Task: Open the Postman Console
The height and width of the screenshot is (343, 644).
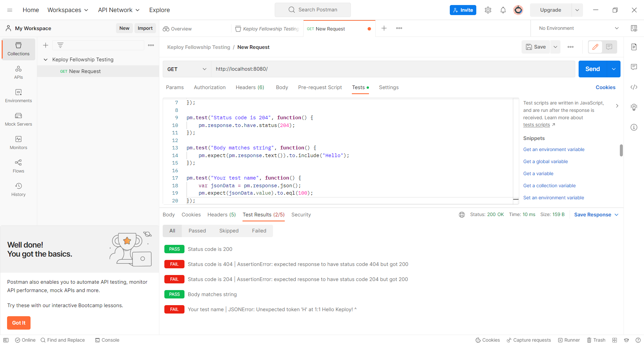Action: 107,340
